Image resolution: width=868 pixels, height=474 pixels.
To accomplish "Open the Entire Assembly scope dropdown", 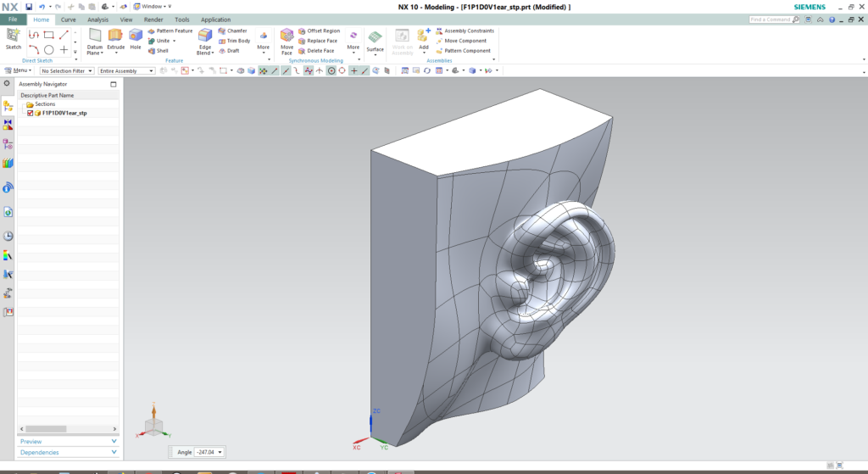I will 126,71.
